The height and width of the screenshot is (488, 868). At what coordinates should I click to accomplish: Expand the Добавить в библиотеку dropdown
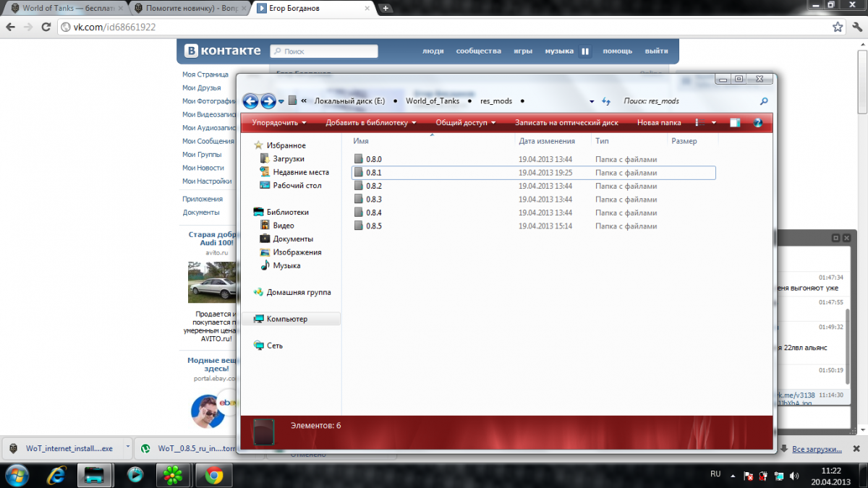370,123
